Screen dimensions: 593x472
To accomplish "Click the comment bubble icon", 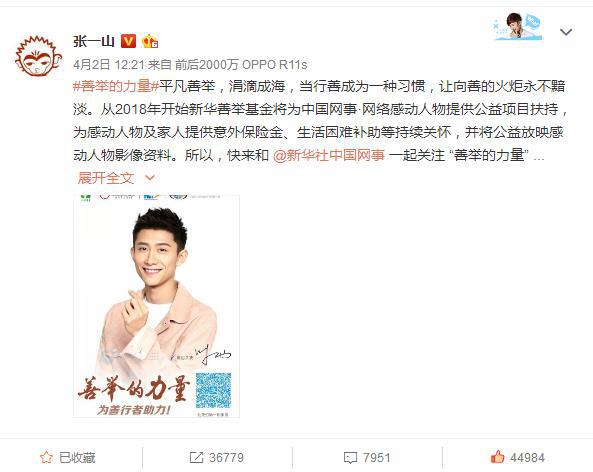I will tap(350, 458).
